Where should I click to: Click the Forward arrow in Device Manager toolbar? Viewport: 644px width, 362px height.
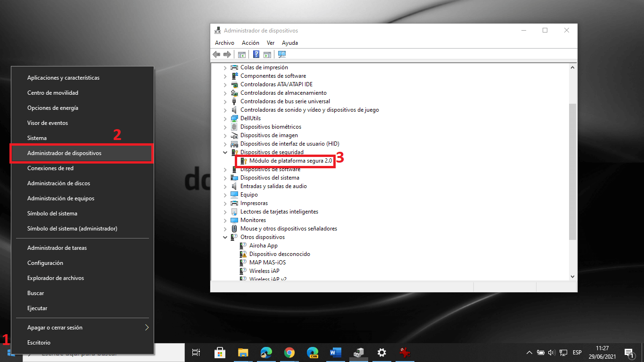(x=227, y=54)
